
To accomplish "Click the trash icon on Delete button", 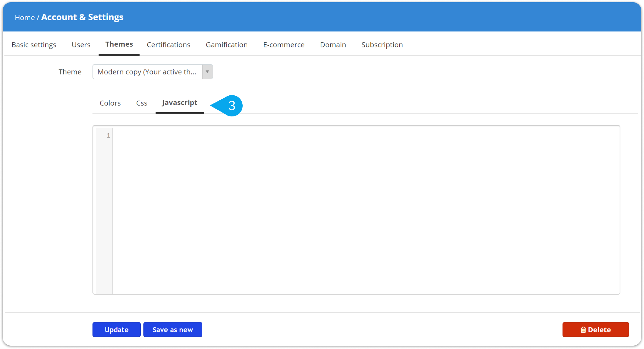I will (583, 330).
